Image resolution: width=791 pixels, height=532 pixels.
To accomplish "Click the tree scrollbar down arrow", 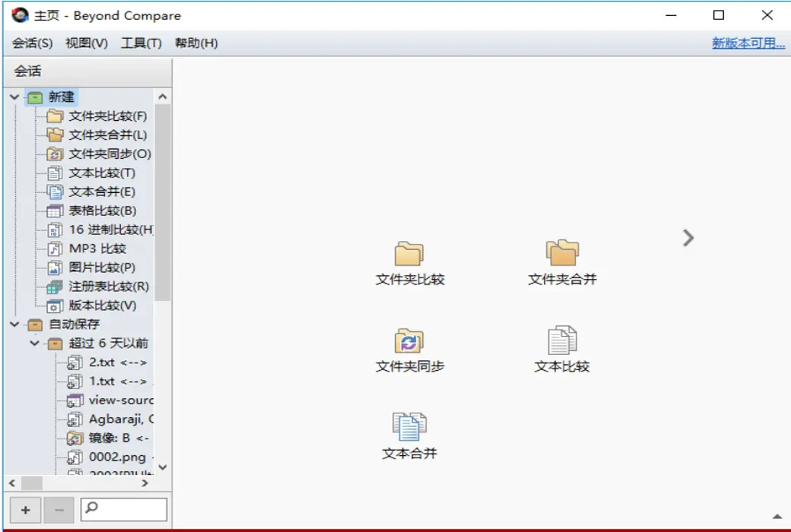I will coord(163,467).
